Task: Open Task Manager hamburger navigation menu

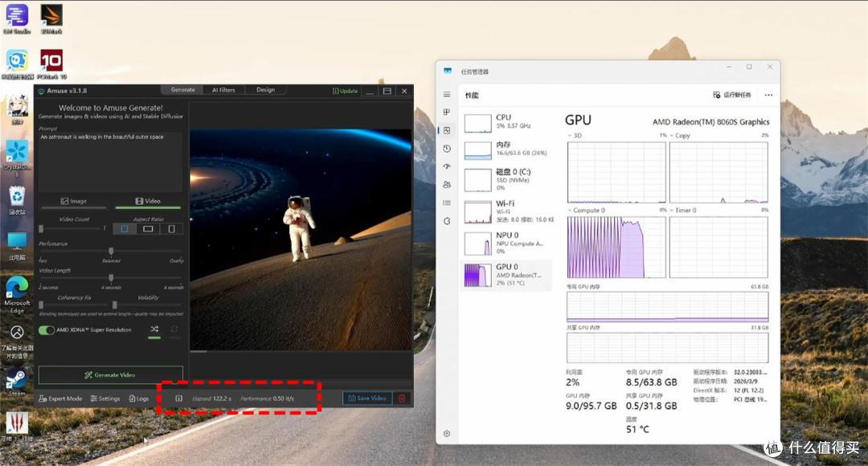Action: [447, 95]
